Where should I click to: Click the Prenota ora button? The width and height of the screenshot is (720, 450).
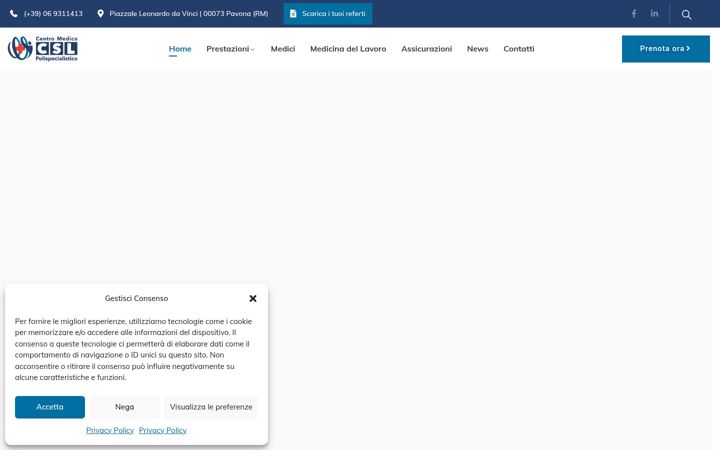(x=666, y=49)
